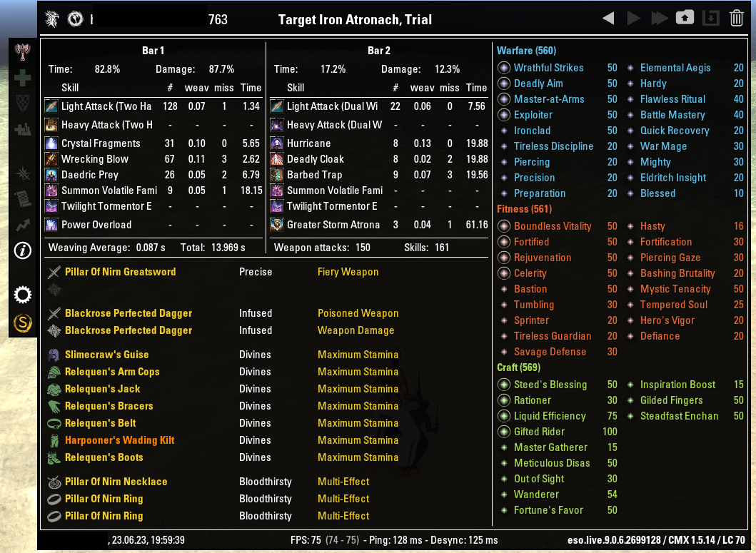Select Relequen's Boots item
The width and height of the screenshot is (756, 553).
(104, 457)
